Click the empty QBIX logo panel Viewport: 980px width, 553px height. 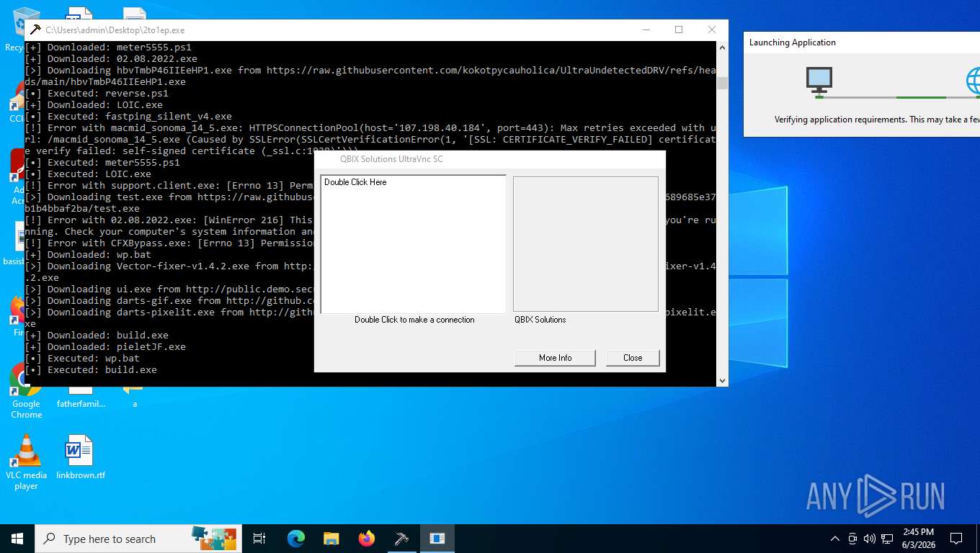point(586,244)
